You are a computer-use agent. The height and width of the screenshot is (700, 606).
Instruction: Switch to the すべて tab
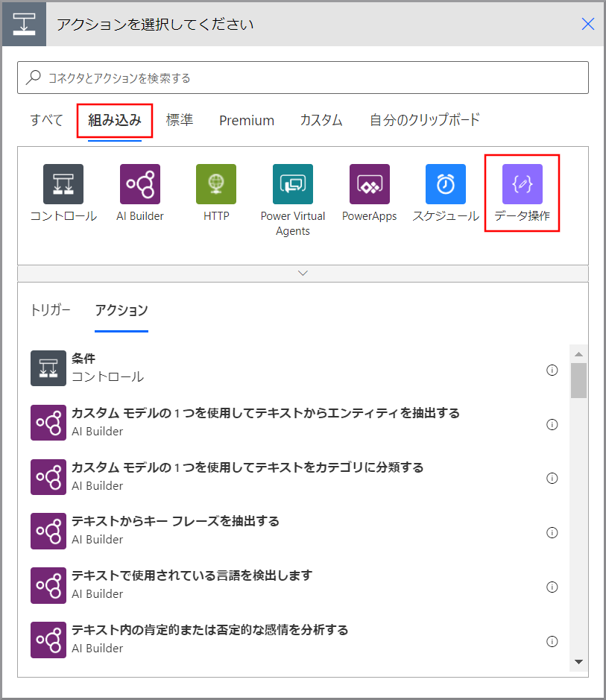click(x=46, y=120)
